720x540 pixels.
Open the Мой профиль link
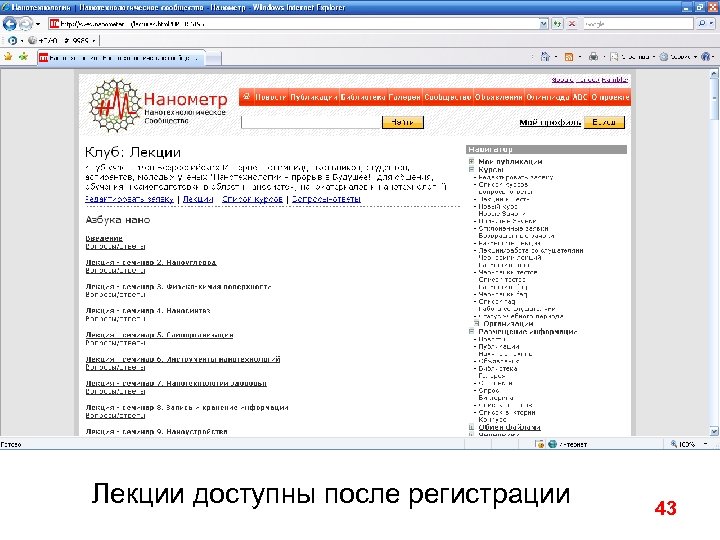(x=550, y=123)
